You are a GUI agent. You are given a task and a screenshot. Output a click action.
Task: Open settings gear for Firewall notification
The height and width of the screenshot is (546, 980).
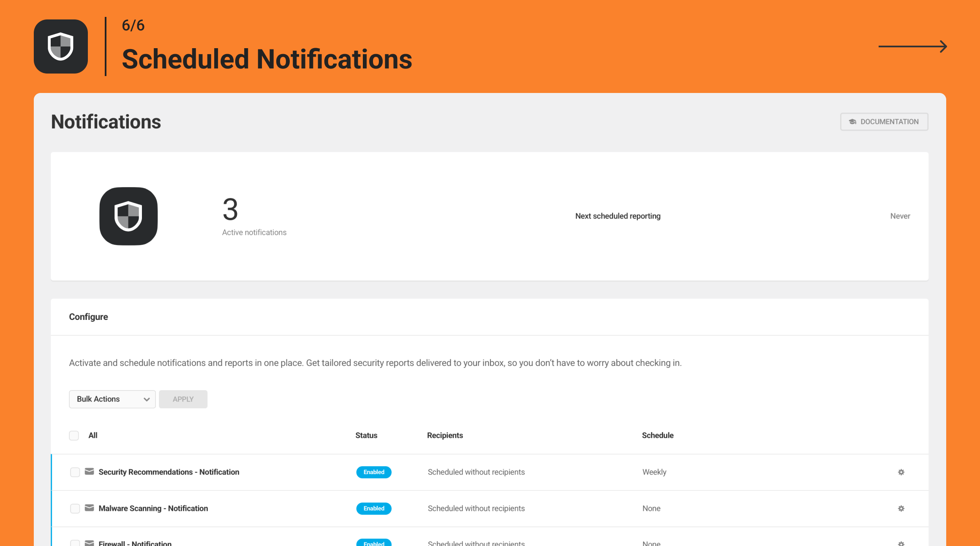coord(901,543)
